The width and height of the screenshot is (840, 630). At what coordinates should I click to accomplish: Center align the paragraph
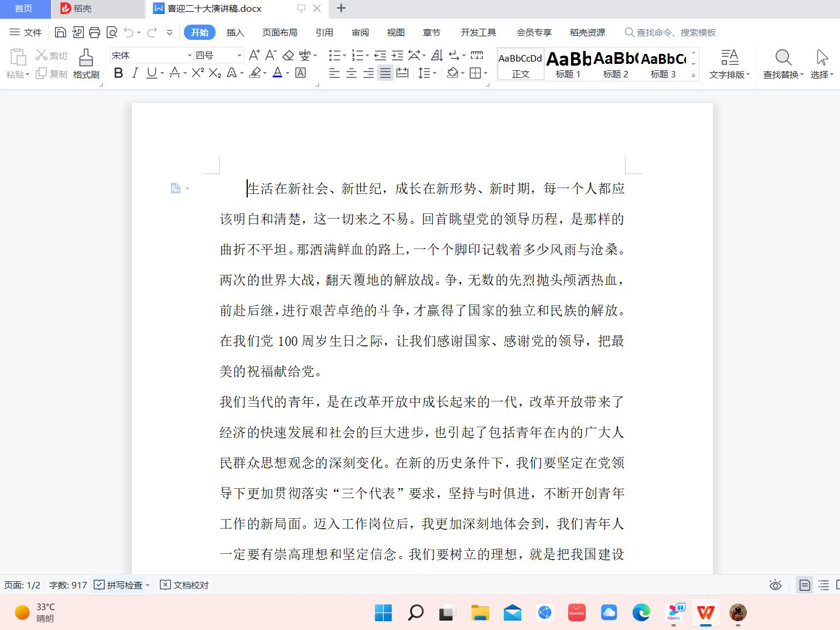351,73
